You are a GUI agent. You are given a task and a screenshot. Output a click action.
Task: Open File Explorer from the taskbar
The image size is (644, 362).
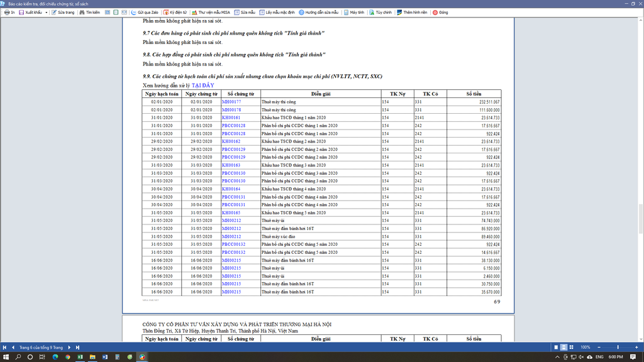pyautogui.click(x=92, y=357)
